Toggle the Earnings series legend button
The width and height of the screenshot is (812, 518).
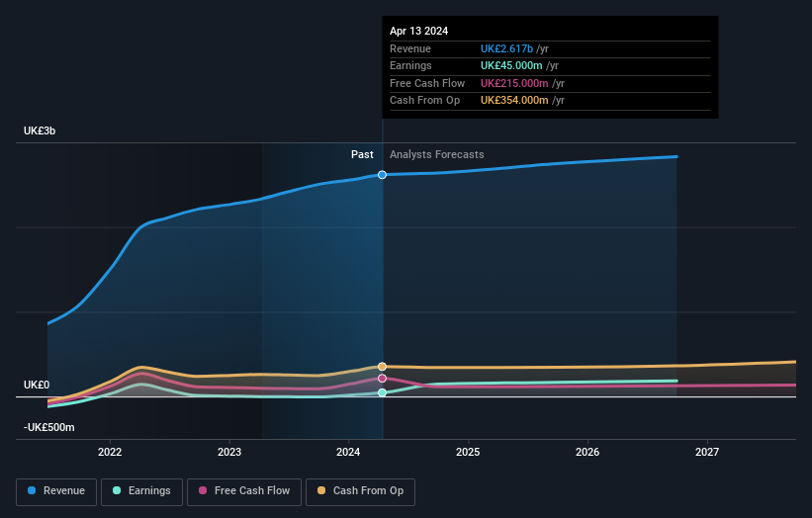click(141, 491)
